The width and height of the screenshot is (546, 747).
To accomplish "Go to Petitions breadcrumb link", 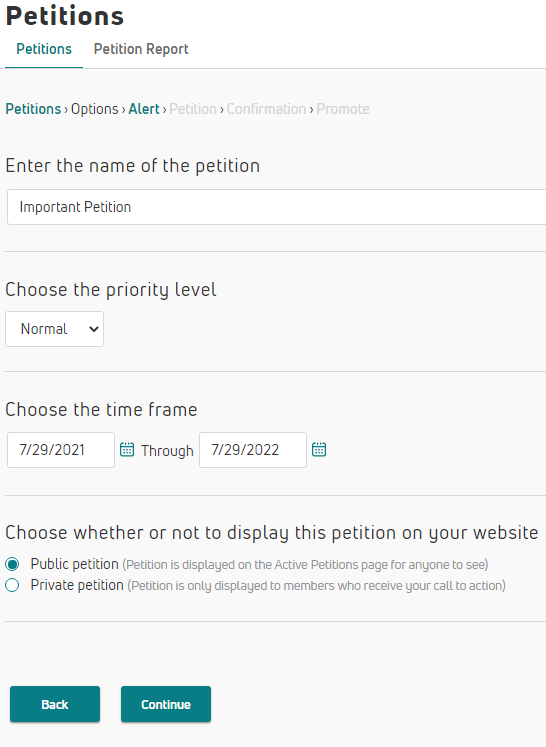I will (x=33, y=109).
